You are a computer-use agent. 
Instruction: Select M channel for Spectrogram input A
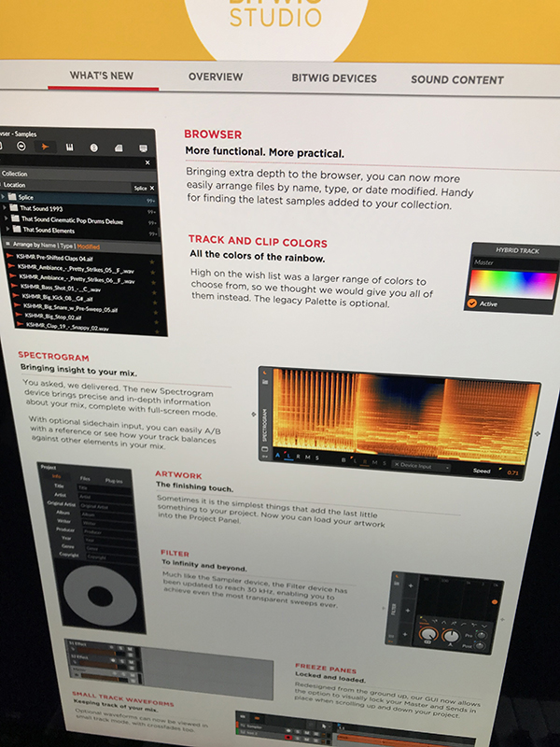pyautogui.click(x=308, y=457)
